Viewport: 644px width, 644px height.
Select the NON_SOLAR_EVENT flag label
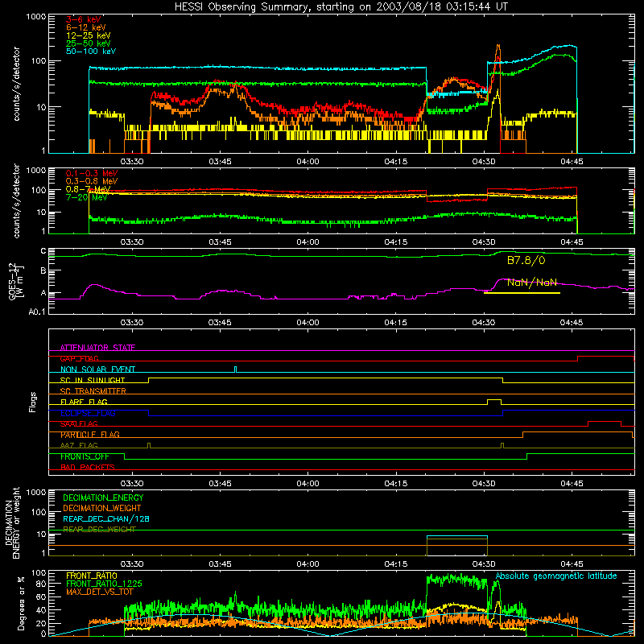[x=97, y=369]
